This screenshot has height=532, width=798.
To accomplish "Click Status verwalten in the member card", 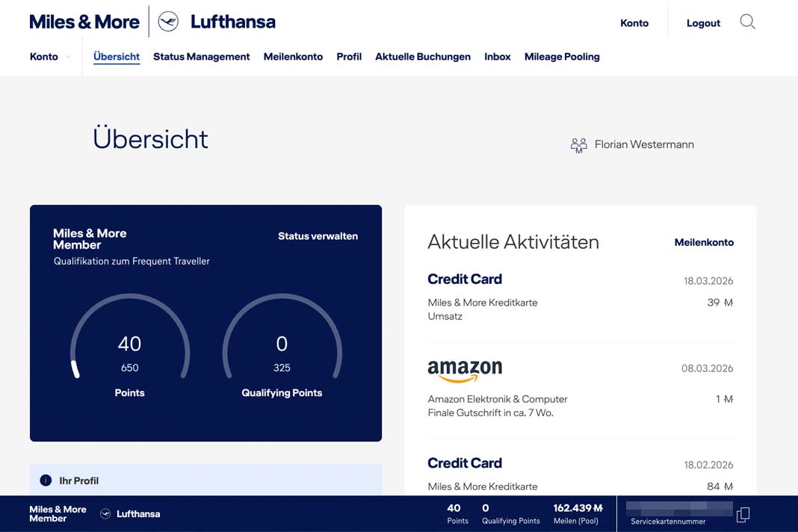I will (x=318, y=235).
